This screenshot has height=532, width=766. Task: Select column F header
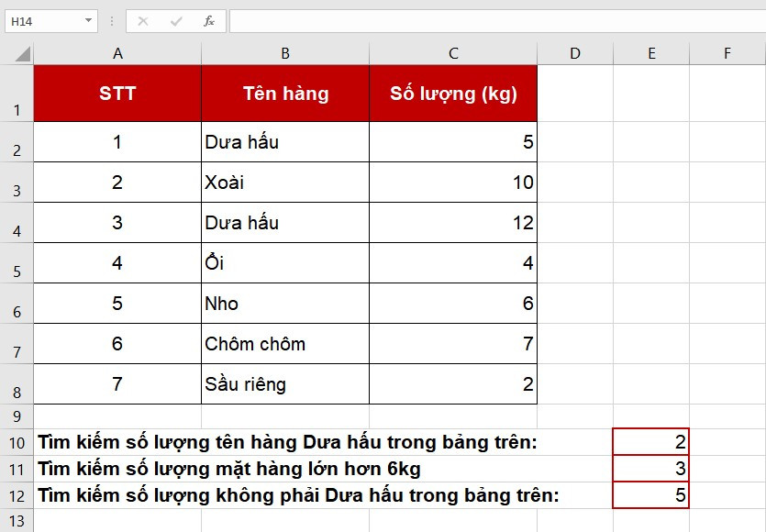727,53
